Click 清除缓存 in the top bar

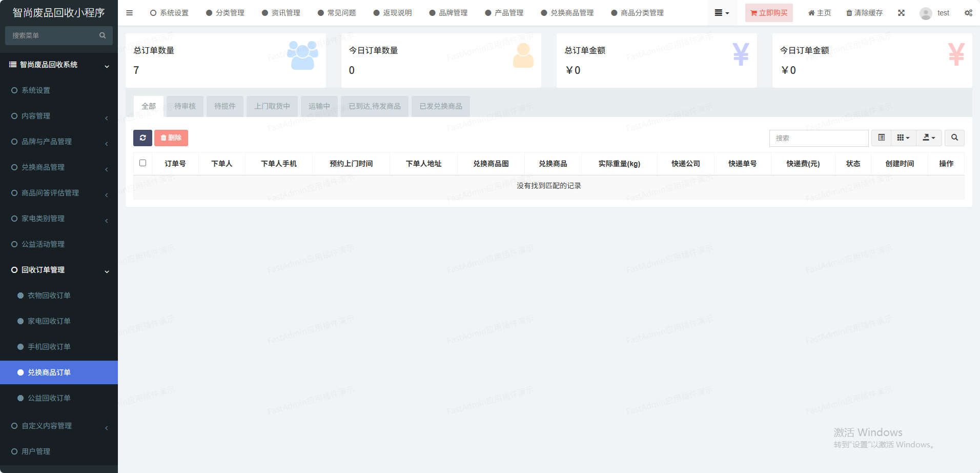[864, 13]
